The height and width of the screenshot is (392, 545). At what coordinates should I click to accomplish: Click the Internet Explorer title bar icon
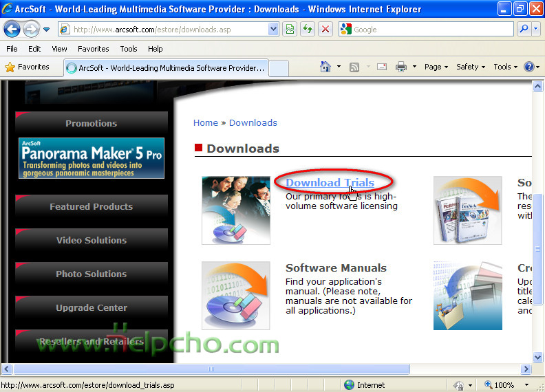[7, 9]
